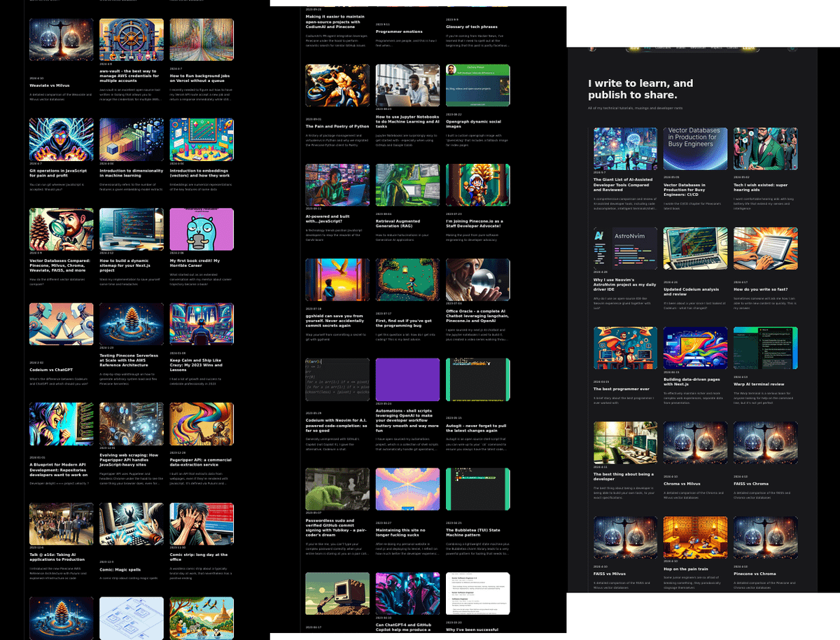This screenshot has height=640, width=840.
Task: Click 'The Pain and Poetry of Python' title
Action: coord(337,126)
